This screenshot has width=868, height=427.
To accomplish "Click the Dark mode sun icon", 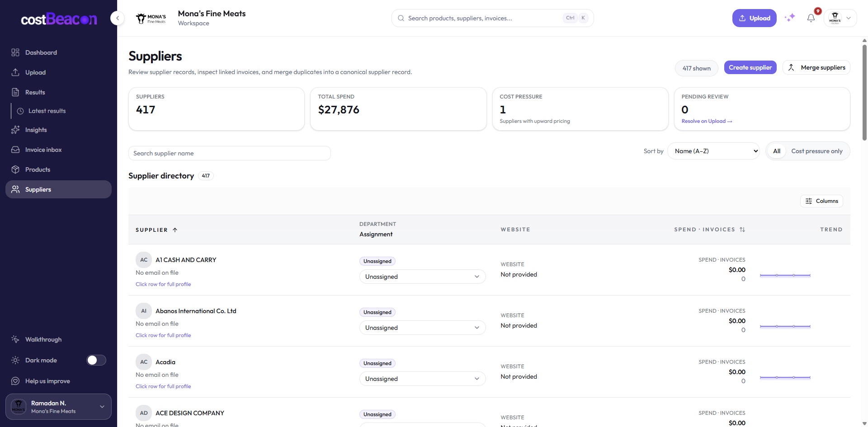I will point(15,360).
